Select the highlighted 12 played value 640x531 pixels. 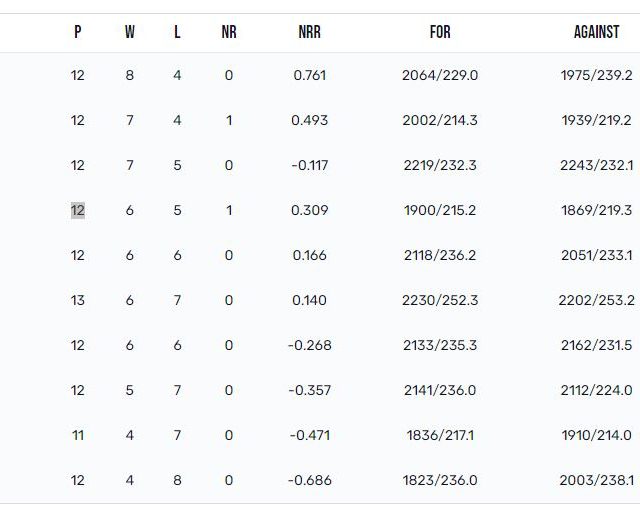point(78,210)
